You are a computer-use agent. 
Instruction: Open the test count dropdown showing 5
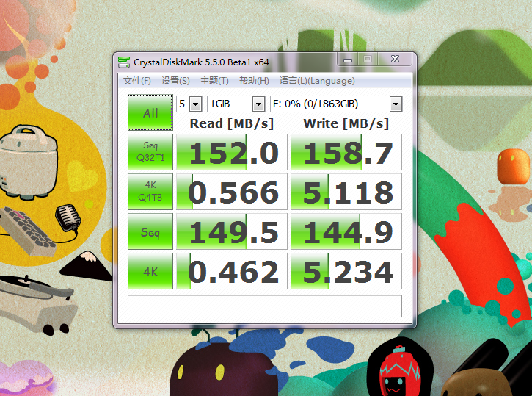[x=189, y=104]
